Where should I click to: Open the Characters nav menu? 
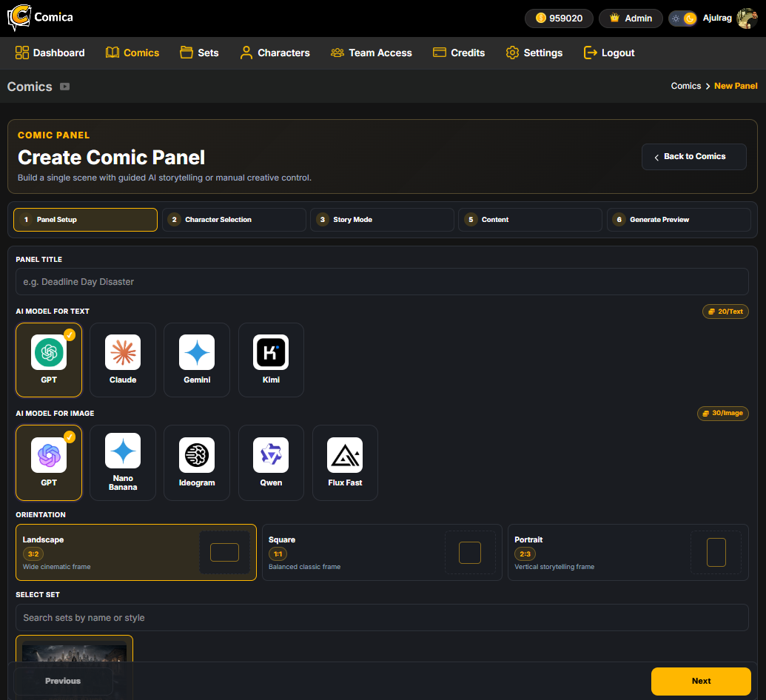pos(275,53)
